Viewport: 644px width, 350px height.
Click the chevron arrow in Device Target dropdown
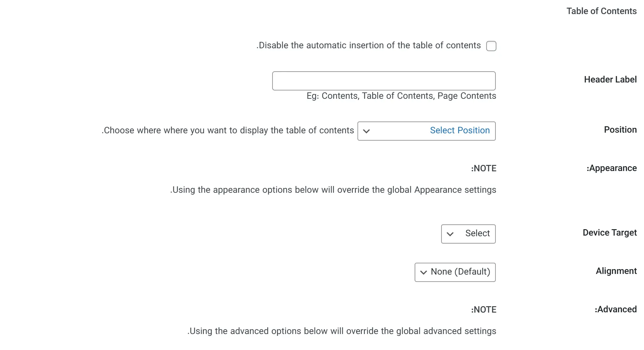[450, 234]
